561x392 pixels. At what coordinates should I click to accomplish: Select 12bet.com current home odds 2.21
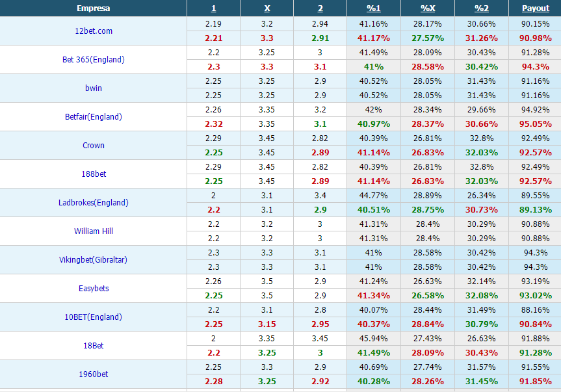click(x=214, y=38)
